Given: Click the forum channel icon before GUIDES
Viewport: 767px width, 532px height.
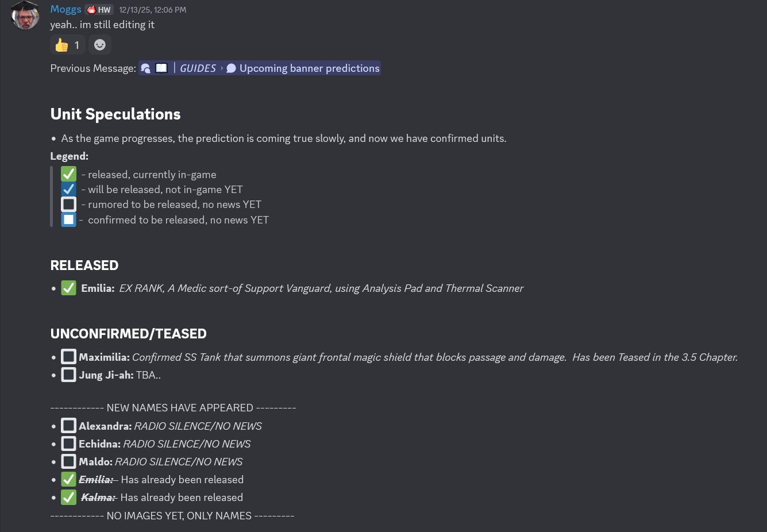Looking at the screenshot, I should coord(146,68).
